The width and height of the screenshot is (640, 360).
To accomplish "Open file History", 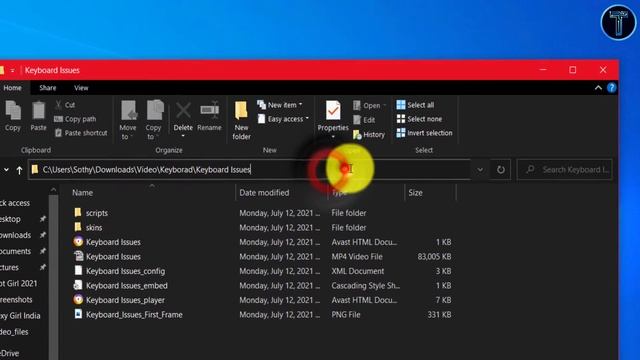I will click(369, 134).
